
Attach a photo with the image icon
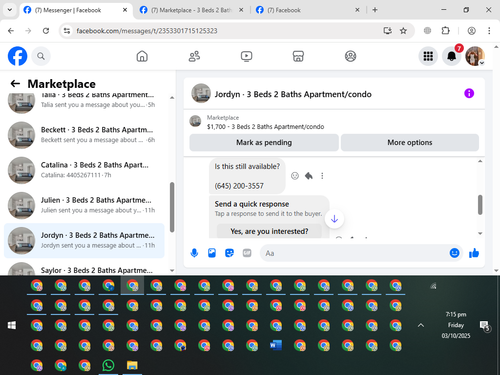point(212,253)
